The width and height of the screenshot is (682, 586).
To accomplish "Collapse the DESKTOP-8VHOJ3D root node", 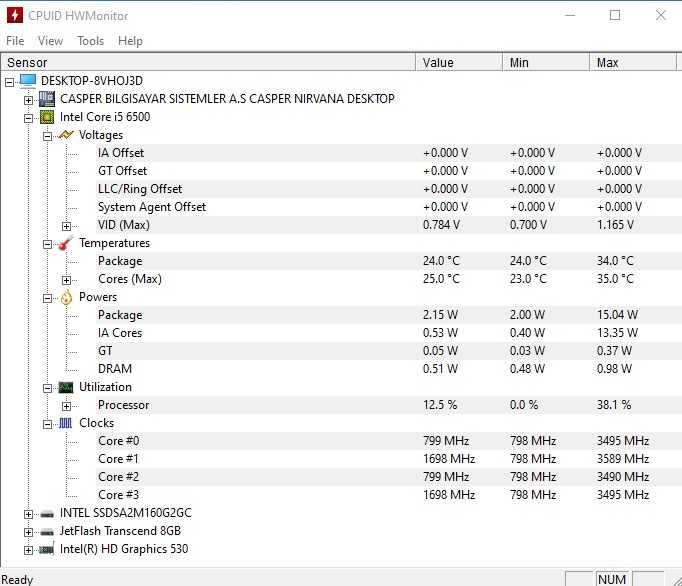I will [9, 82].
